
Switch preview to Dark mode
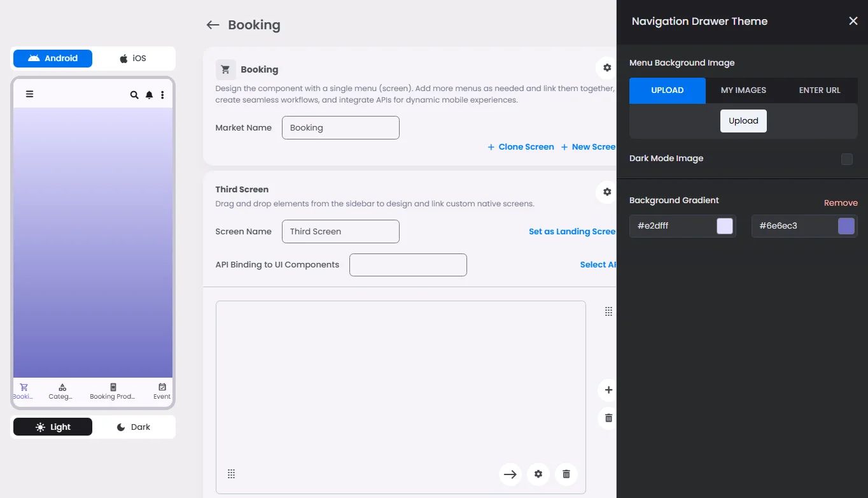[x=134, y=427]
